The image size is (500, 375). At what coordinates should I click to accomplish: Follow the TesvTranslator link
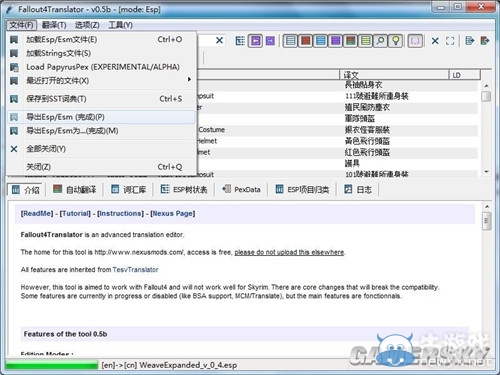(x=135, y=270)
